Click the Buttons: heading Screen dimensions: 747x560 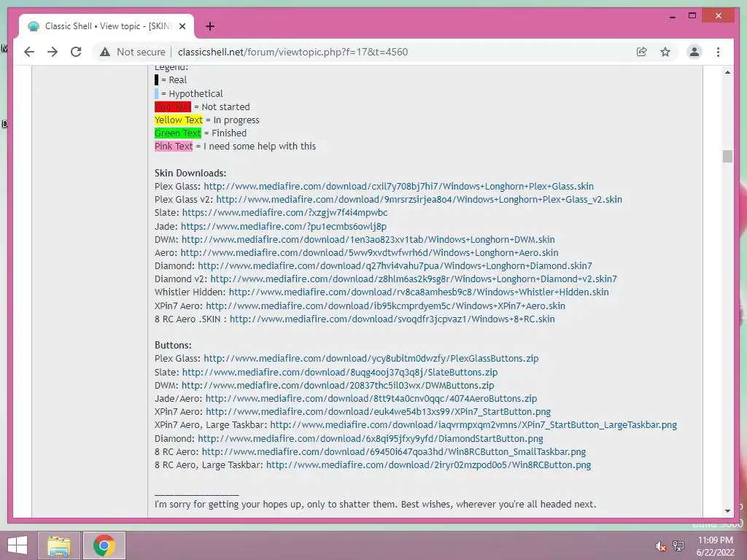click(x=173, y=345)
